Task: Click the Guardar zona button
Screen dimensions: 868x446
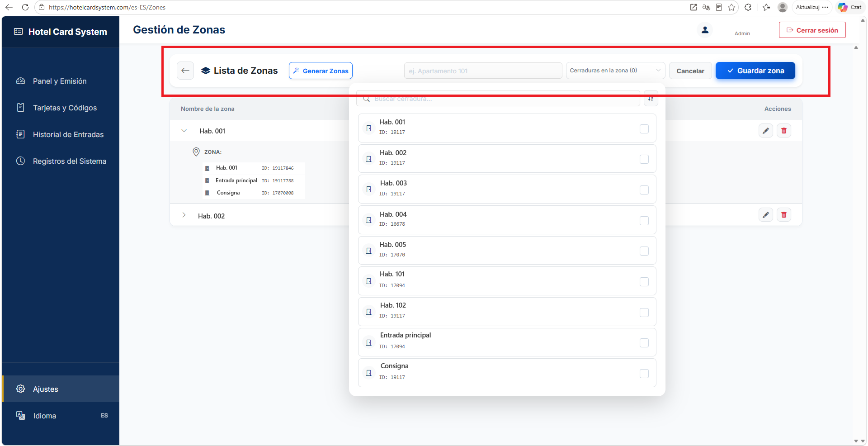Action: pyautogui.click(x=755, y=71)
